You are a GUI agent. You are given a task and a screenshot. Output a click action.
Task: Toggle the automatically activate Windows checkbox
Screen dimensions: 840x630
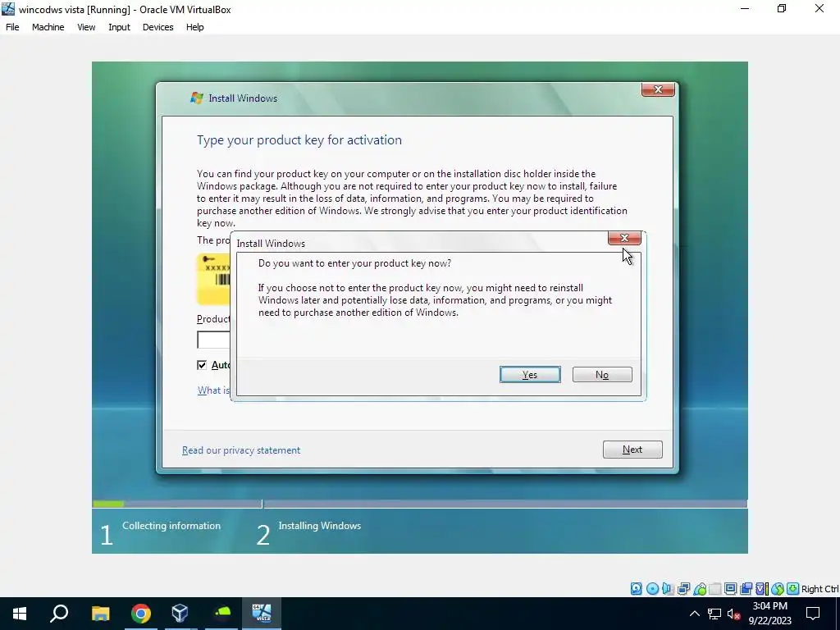tap(202, 365)
